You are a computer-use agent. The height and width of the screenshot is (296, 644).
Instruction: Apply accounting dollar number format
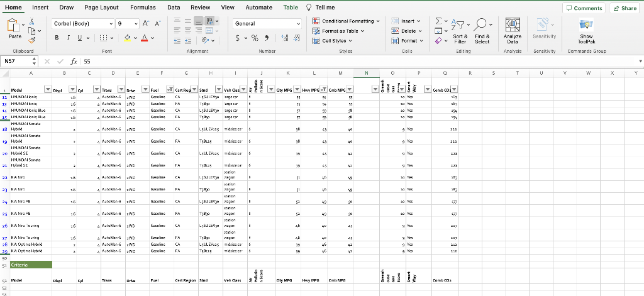coord(238,38)
